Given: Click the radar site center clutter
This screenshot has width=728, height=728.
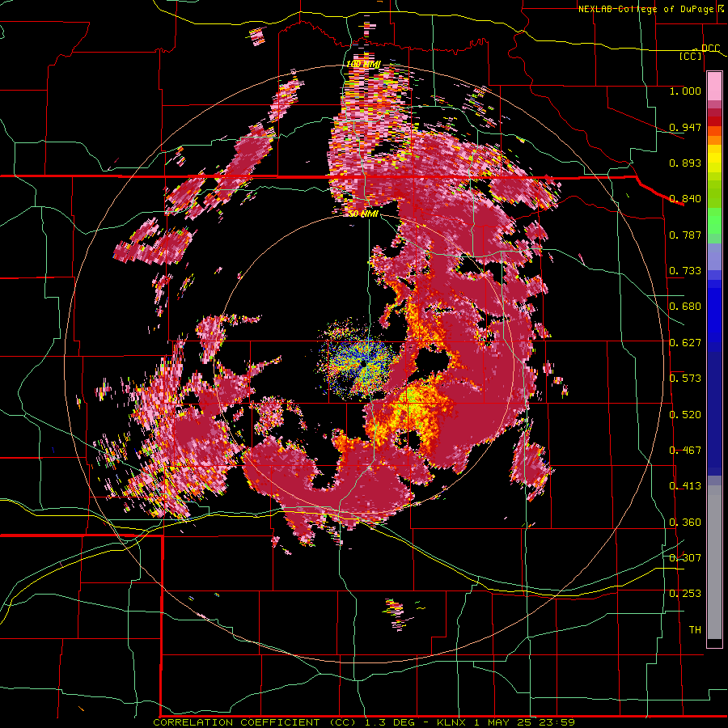Looking at the screenshot, I should click(359, 360).
